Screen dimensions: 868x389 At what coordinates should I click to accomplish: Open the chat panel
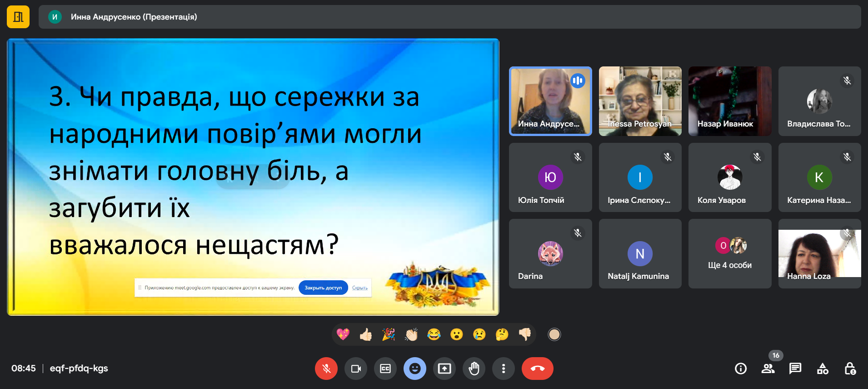[x=795, y=369]
